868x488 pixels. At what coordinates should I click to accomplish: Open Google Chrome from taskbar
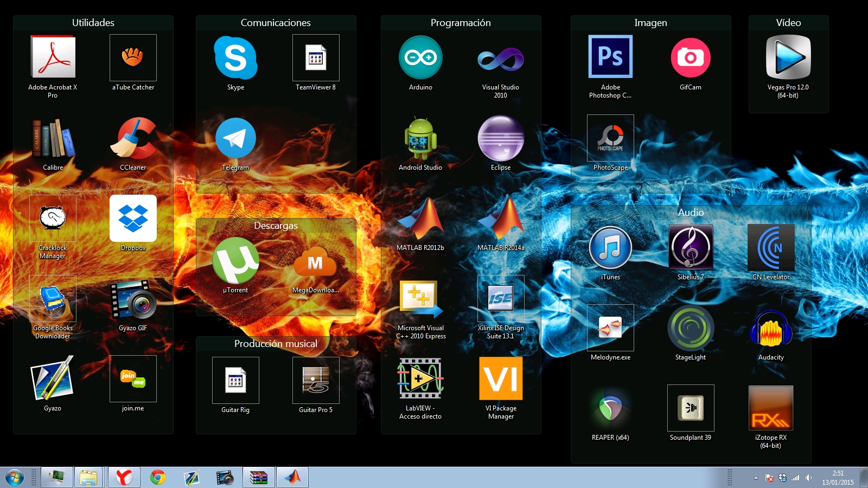coord(157,477)
